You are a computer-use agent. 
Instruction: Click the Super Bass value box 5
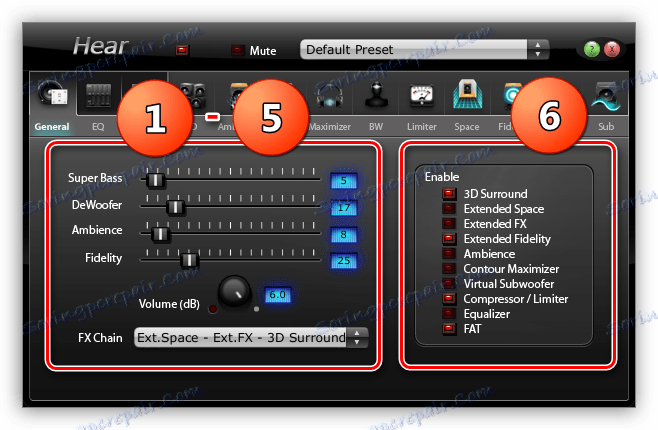click(344, 181)
